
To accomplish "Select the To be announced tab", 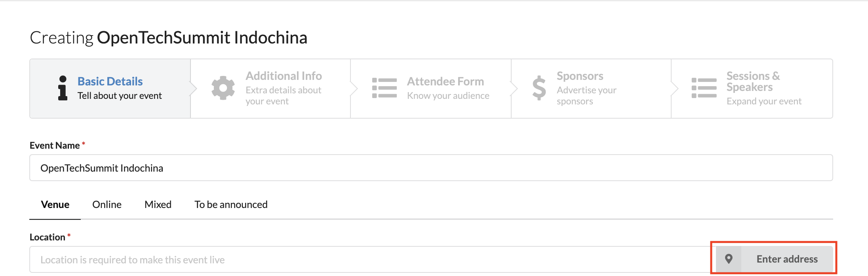I will (231, 204).
